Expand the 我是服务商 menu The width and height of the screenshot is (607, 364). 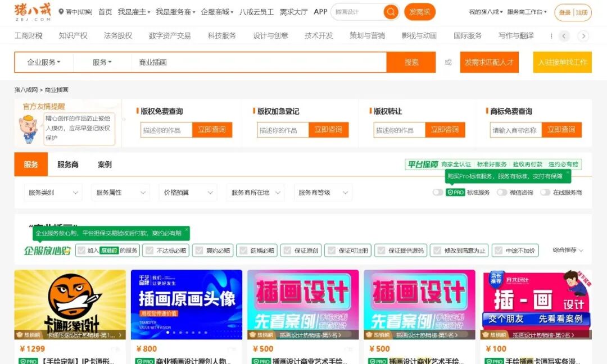175,12
